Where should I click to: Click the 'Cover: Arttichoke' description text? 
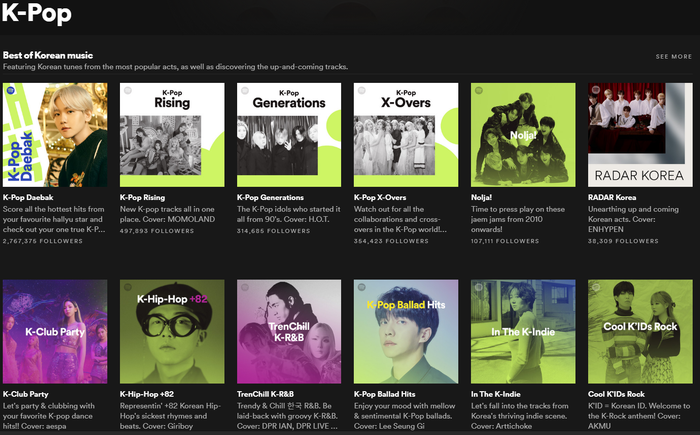(x=501, y=426)
